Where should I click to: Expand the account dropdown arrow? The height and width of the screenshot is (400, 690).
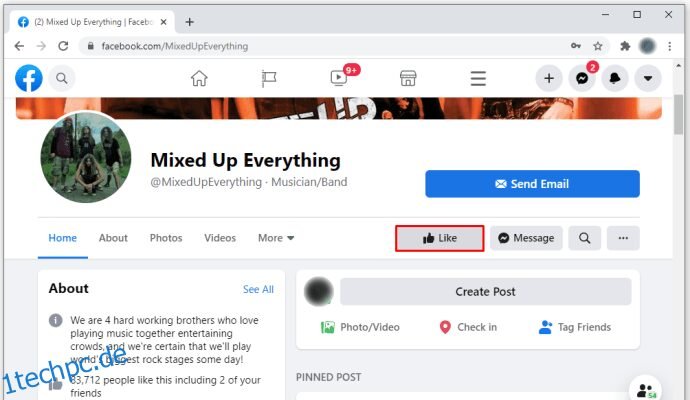point(648,78)
